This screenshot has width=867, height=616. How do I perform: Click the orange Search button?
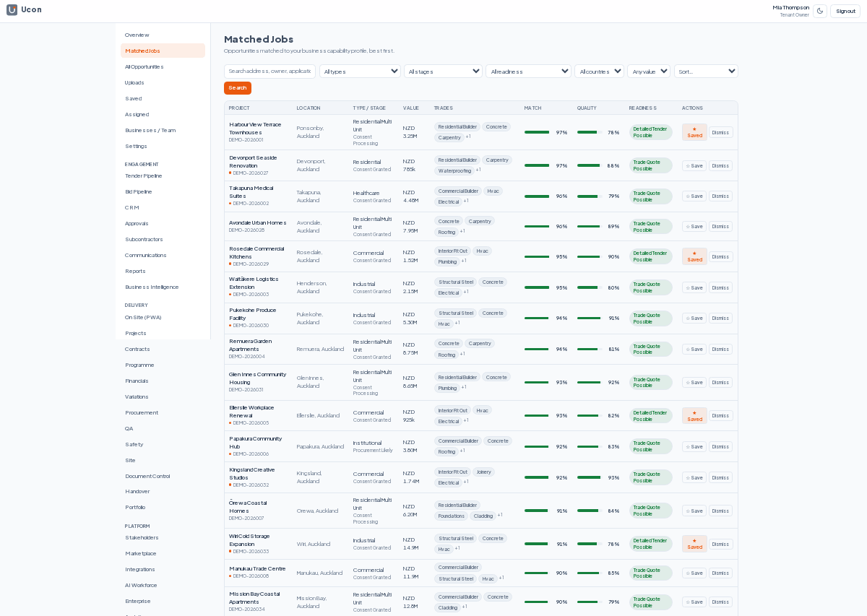coord(238,88)
